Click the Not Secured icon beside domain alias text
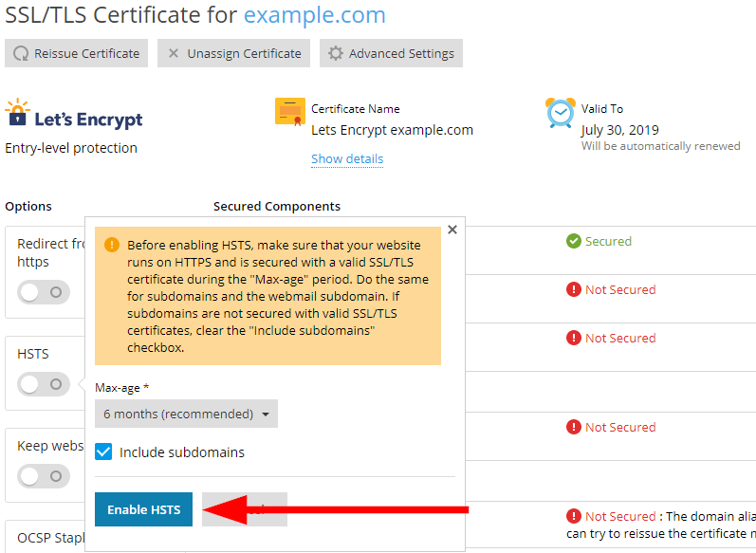This screenshot has width=756, height=553. (x=574, y=517)
